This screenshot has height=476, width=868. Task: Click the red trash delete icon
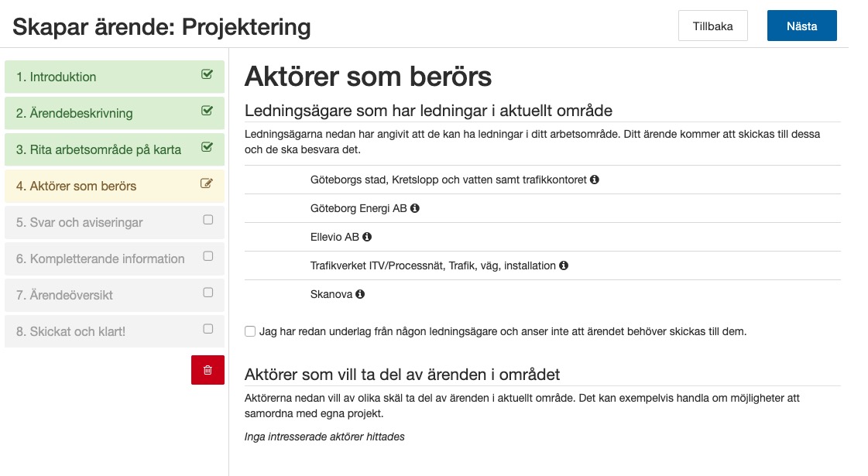[208, 370]
